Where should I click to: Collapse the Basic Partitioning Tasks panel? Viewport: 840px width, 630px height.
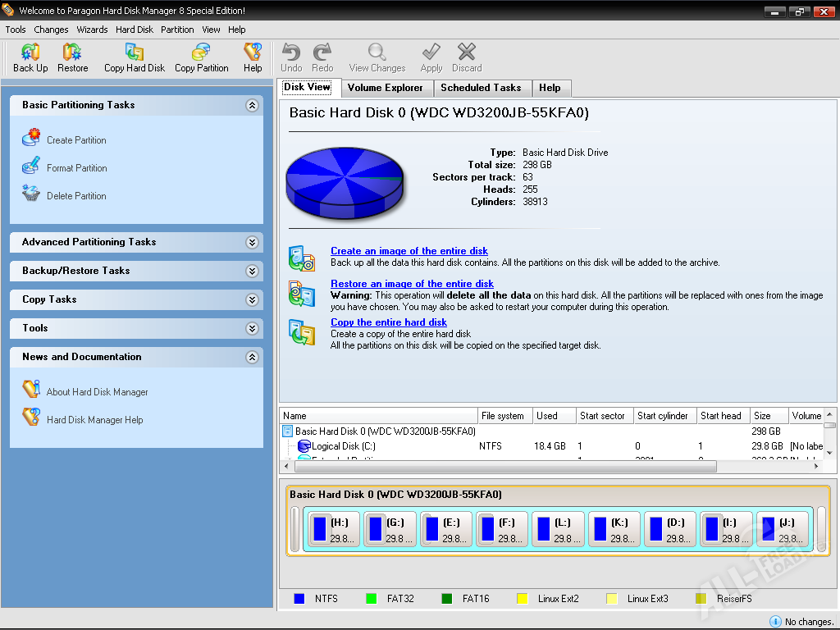tap(252, 106)
